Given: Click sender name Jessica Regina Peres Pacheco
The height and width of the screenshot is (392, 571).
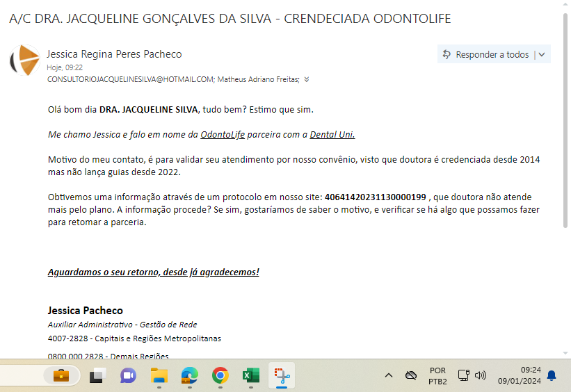Looking at the screenshot, I should coord(114,54).
